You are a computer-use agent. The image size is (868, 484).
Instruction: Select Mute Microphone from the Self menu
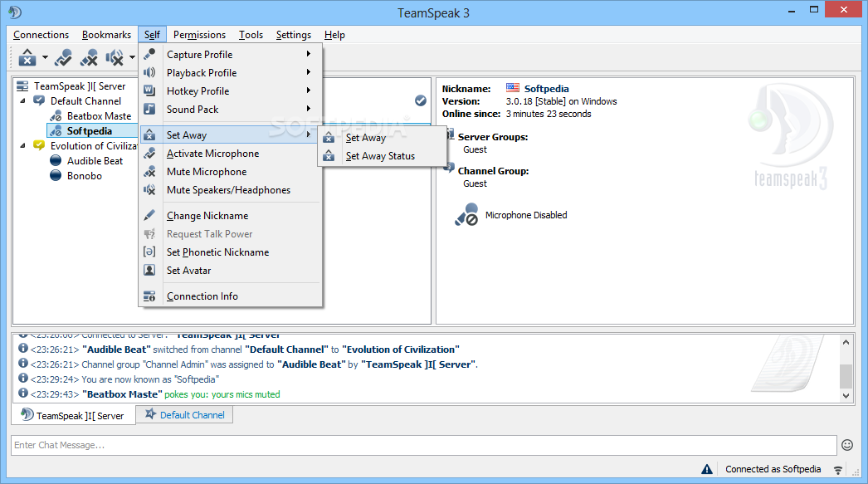(x=231, y=172)
